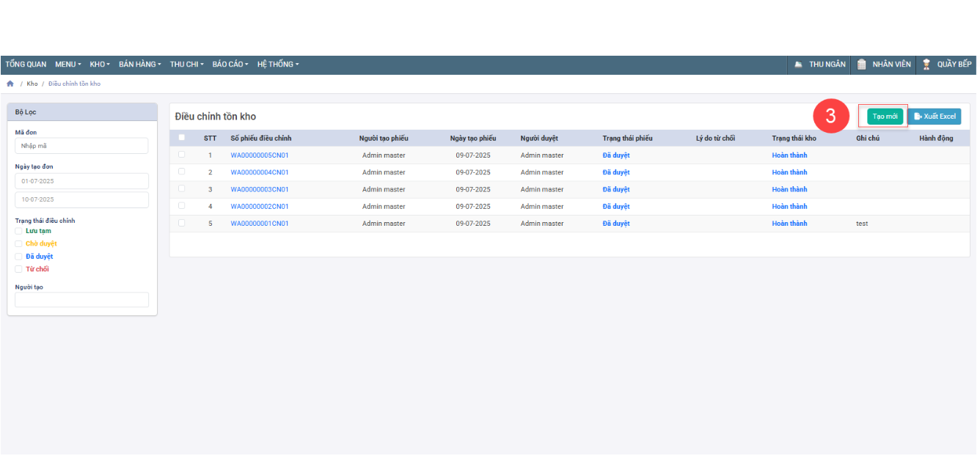Click the Mã đơn input field

81,146
